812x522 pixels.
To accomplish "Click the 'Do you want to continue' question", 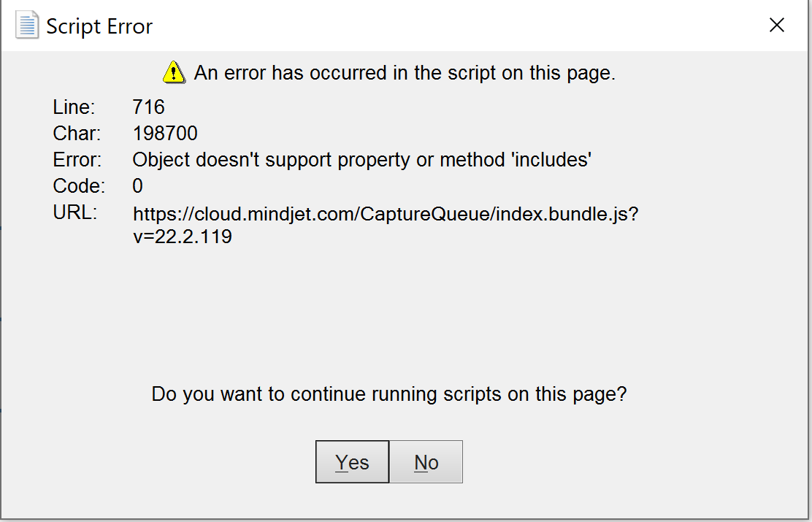I will coord(389,394).
